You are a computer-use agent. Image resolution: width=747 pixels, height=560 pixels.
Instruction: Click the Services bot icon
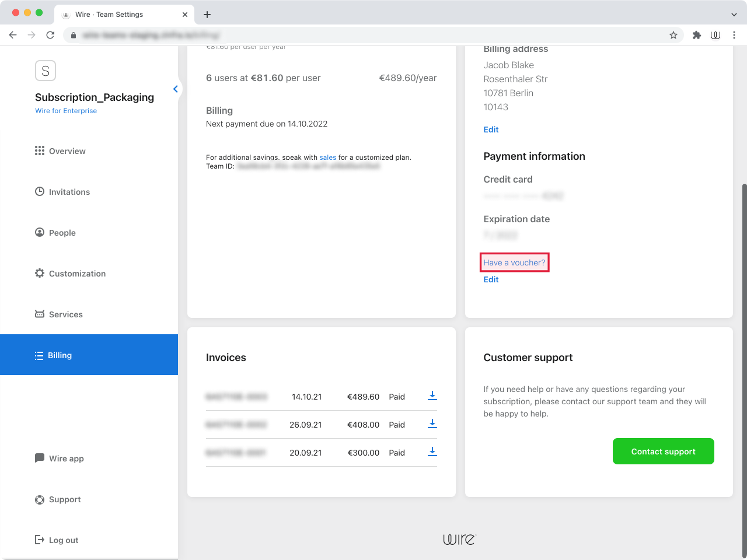40,314
